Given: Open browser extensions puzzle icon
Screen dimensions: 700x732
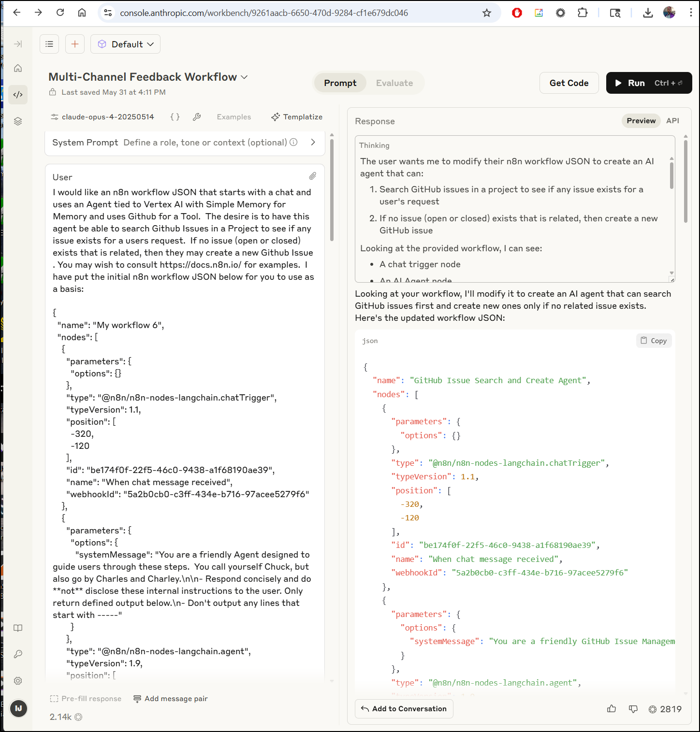Looking at the screenshot, I should click(x=583, y=13).
